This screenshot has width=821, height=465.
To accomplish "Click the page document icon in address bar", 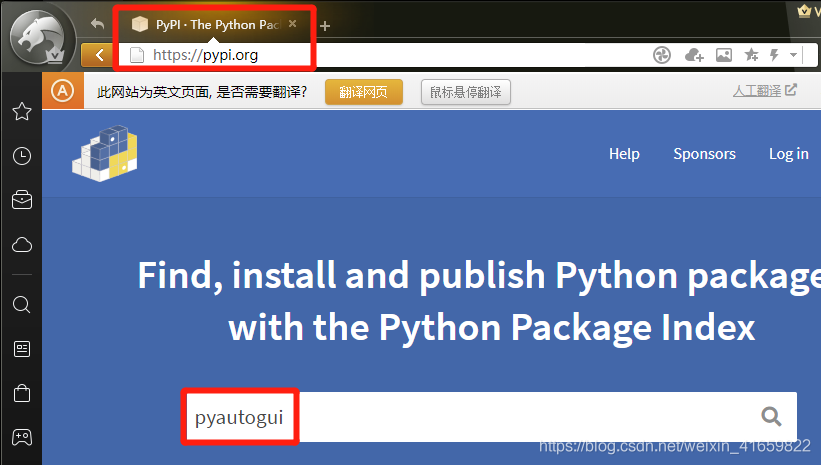I will pyautogui.click(x=137, y=55).
